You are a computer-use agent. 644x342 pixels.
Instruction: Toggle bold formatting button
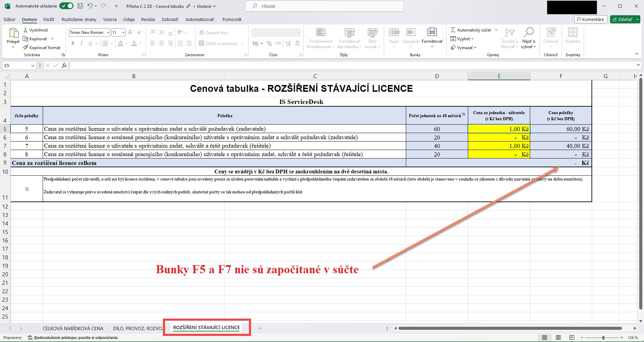(73, 43)
